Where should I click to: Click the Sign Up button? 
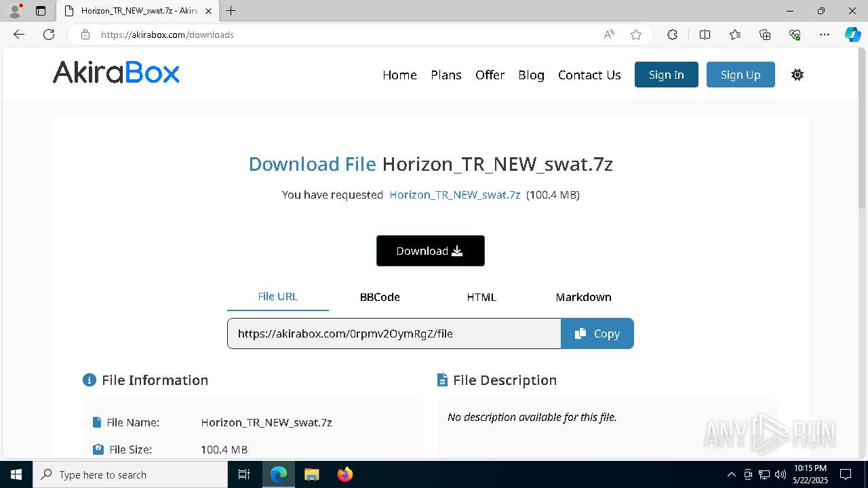(x=741, y=75)
